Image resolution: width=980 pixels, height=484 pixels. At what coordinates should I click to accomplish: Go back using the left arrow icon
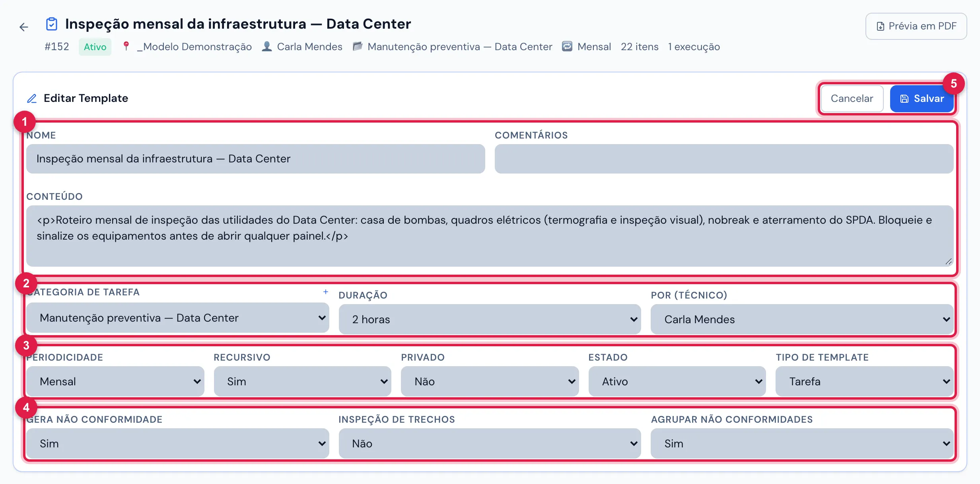pos(24,27)
